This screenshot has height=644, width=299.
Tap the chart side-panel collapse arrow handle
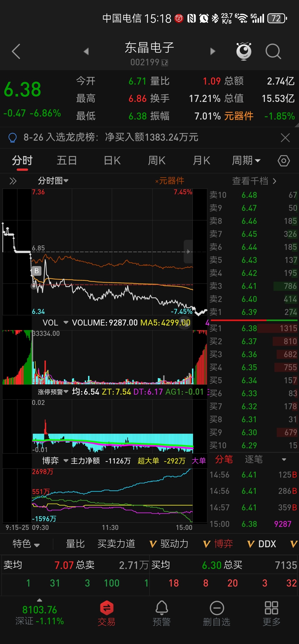pos(188,252)
